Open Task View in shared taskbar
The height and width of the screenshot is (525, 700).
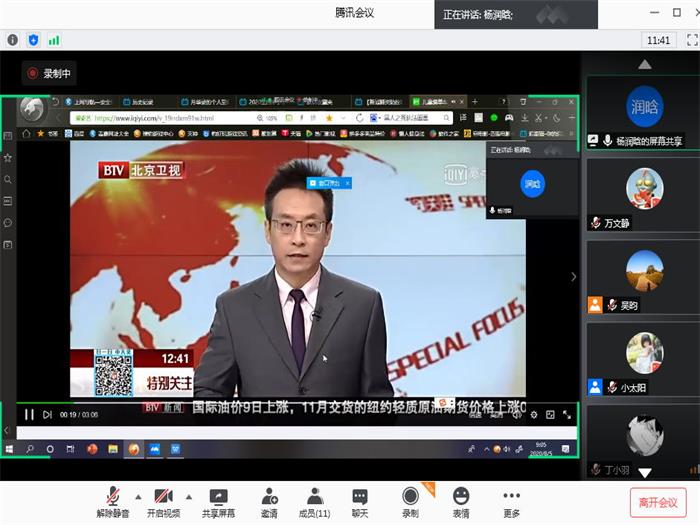click(x=70, y=449)
